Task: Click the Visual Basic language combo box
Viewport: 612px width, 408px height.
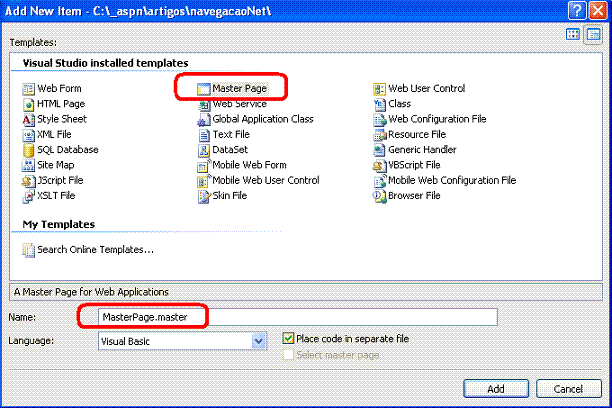Action: click(x=182, y=341)
